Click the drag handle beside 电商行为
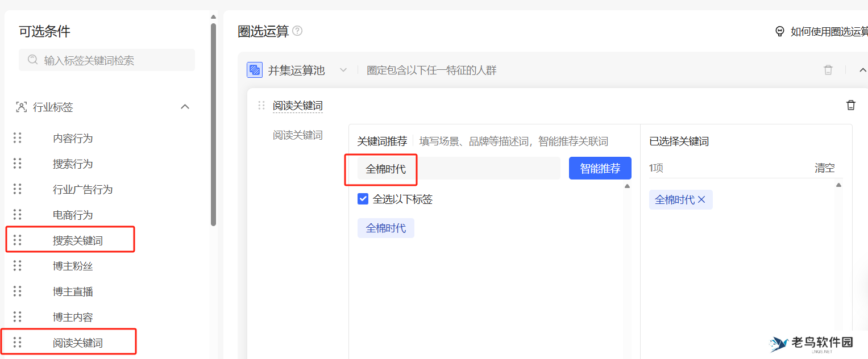Image resolution: width=868 pixels, height=359 pixels. click(x=17, y=215)
